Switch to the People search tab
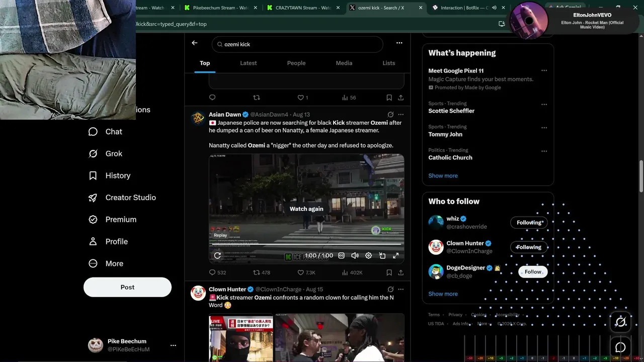 296,63
